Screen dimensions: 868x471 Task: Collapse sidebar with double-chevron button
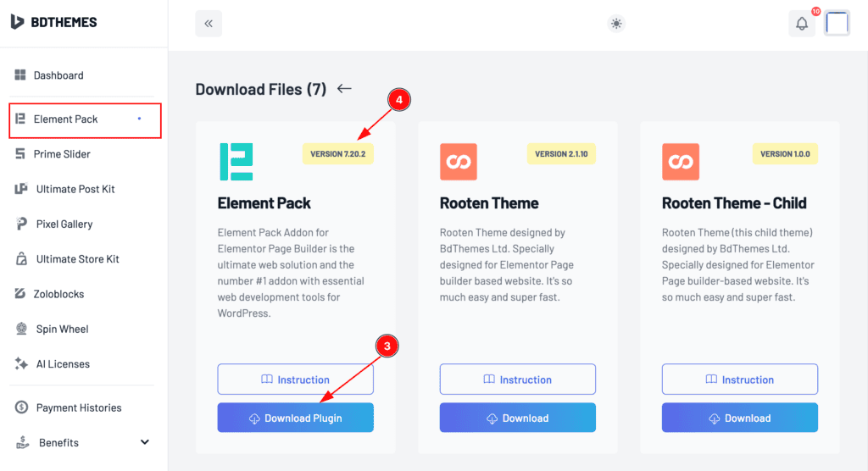coord(209,23)
